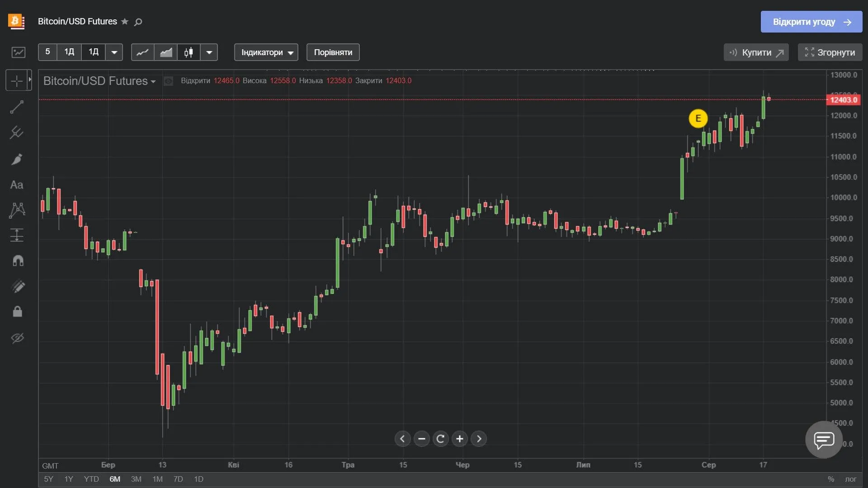
Task: Select the 5 minute interval button
Action: coord(47,52)
